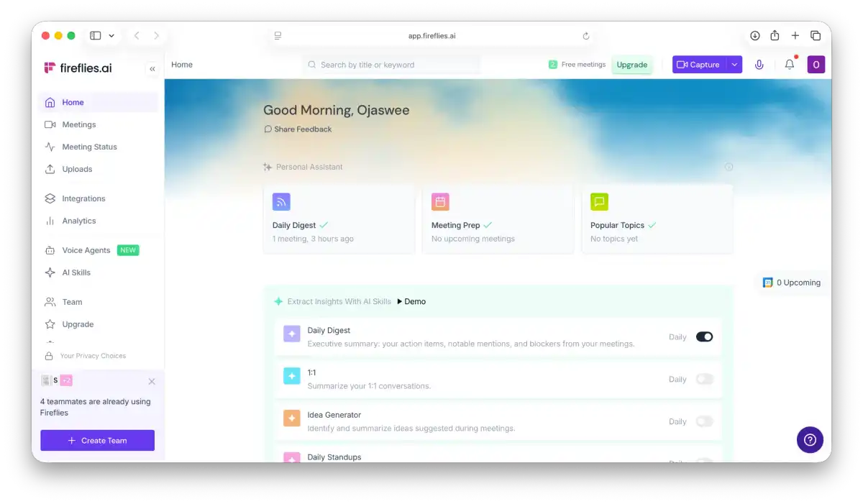The width and height of the screenshot is (863, 504).
Task: Click the Team people icon
Action: point(50,302)
